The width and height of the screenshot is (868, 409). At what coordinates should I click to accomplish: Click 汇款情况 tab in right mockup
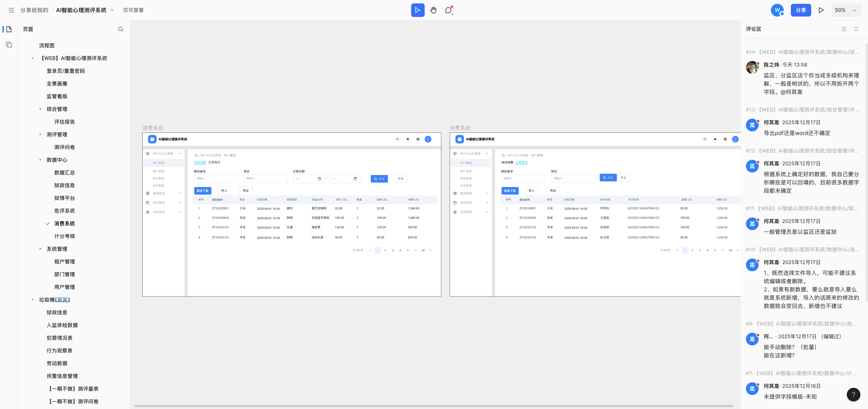[522, 162]
